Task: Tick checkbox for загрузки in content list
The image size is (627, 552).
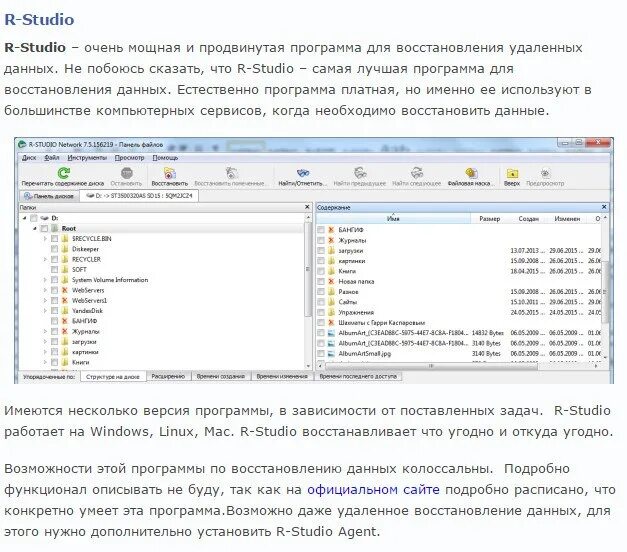Action: point(321,250)
